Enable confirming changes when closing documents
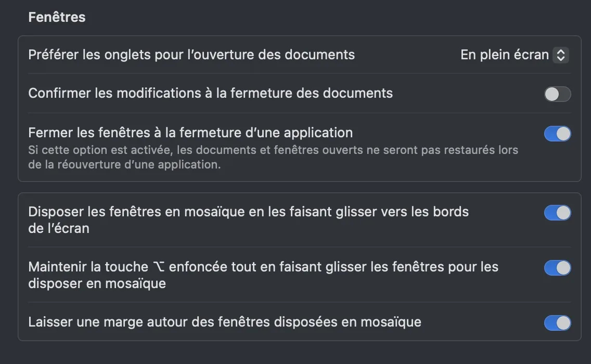The width and height of the screenshot is (591, 364). [x=557, y=94]
